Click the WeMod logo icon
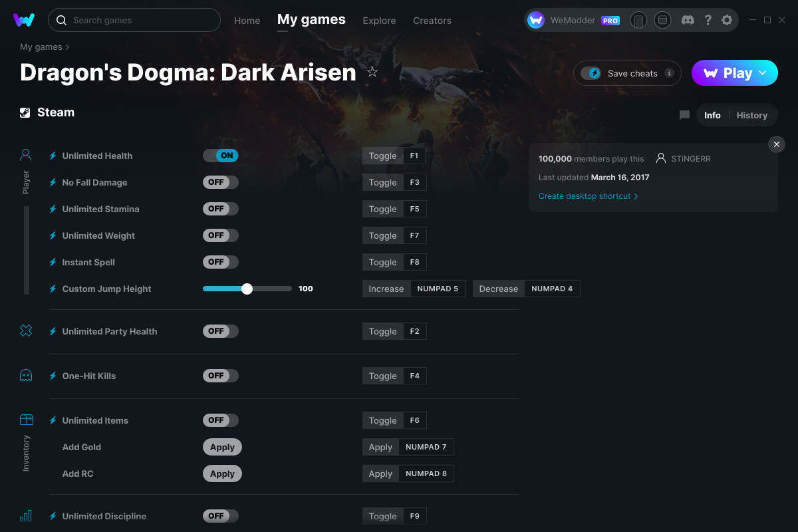 (x=24, y=20)
